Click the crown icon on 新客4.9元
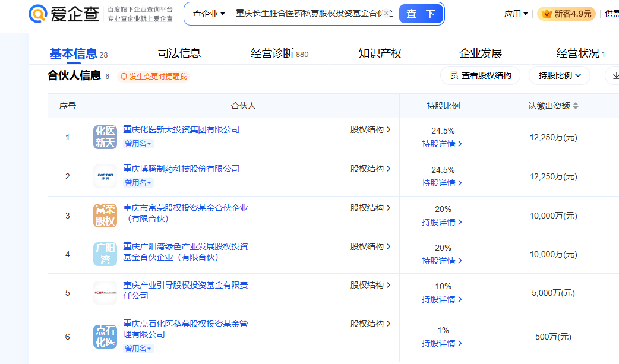The height and width of the screenshot is (364, 619). coord(547,14)
